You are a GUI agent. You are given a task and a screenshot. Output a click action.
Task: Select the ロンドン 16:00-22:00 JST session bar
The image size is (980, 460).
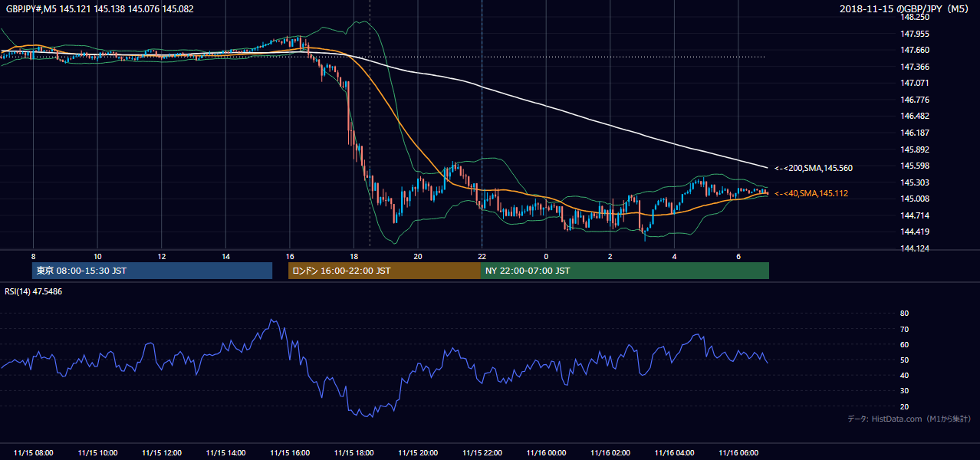point(384,271)
